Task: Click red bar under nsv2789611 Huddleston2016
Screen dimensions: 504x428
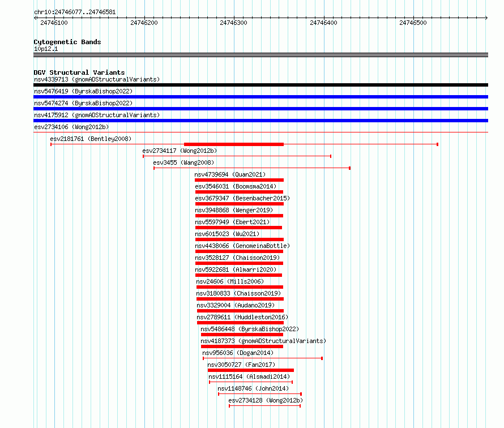Action: click(x=241, y=323)
